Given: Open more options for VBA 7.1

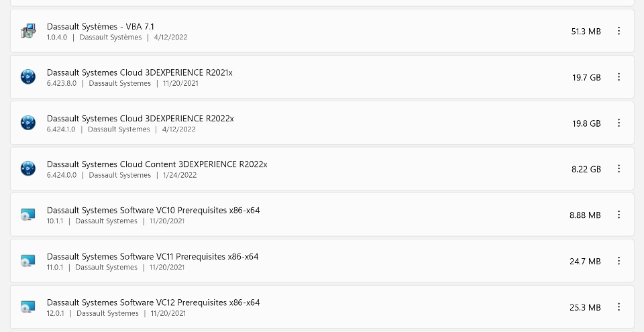Looking at the screenshot, I should click(x=619, y=32).
